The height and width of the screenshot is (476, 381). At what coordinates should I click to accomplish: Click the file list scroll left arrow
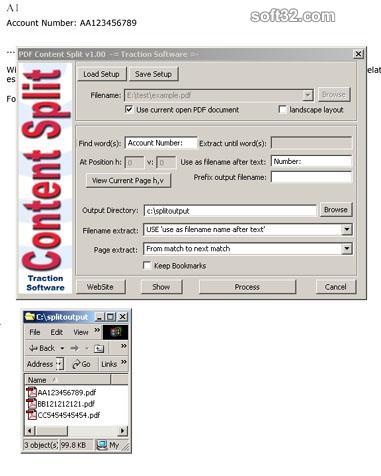pyautogui.click(x=29, y=431)
